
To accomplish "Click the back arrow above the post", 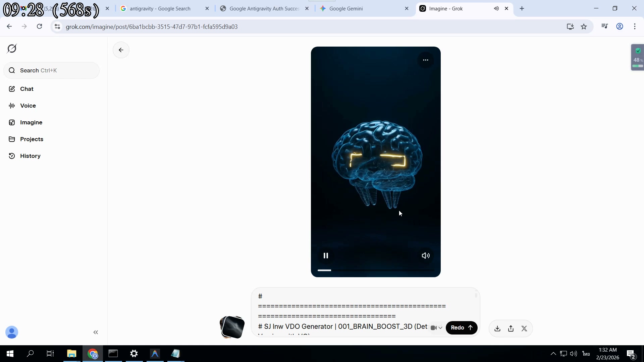I will tap(121, 50).
